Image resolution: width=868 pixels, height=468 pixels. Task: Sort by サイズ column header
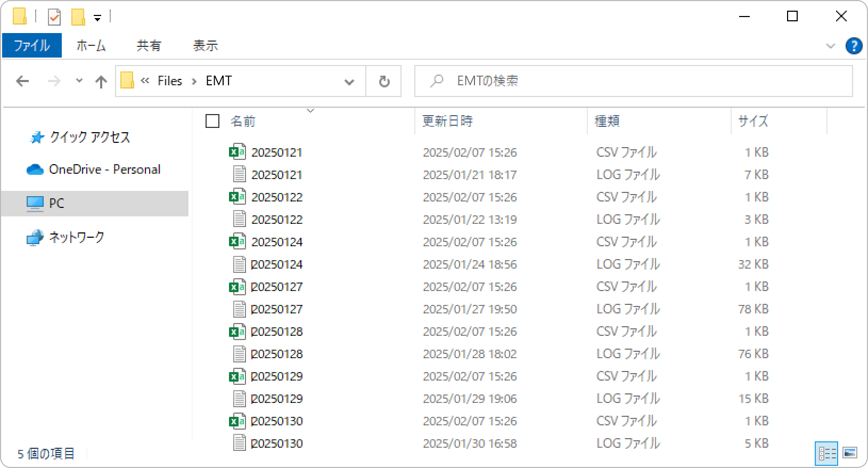(x=753, y=121)
